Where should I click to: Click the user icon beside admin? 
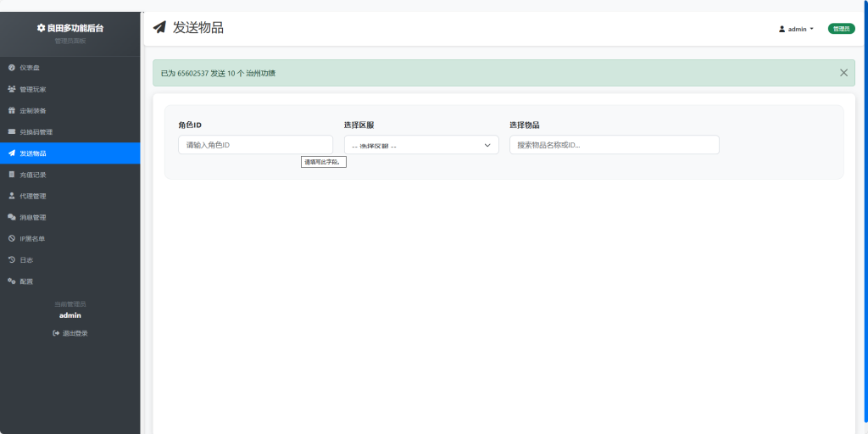[782, 30]
